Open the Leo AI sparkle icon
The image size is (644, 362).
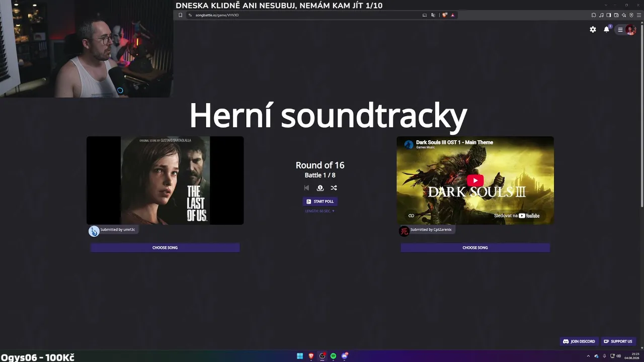624,15
